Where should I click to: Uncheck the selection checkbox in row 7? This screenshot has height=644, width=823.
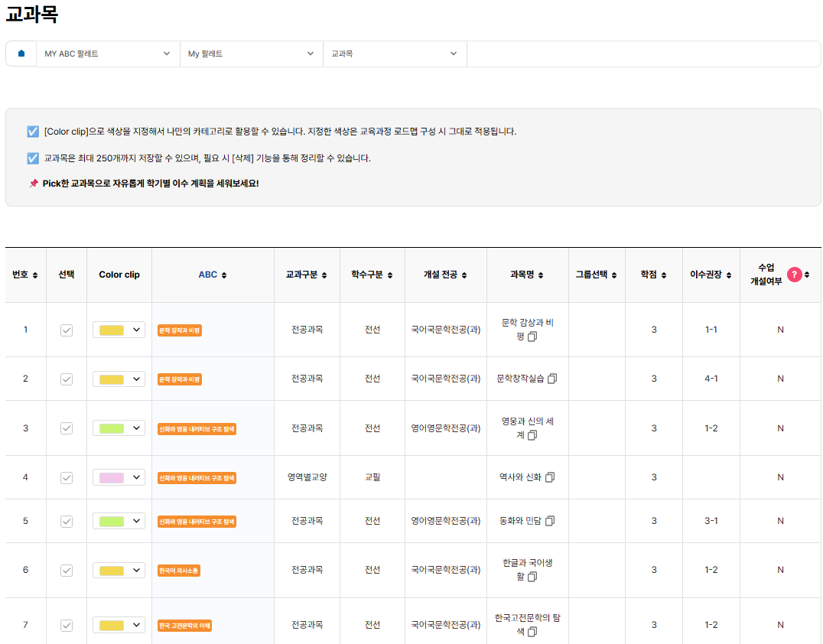pos(67,625)
